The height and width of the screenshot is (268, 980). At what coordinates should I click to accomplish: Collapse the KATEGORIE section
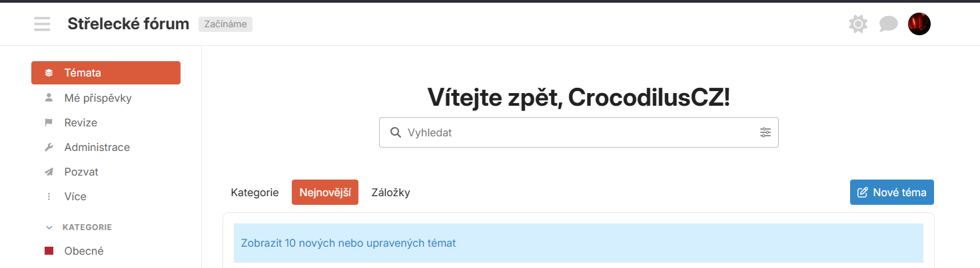click(x=79, y=227)
